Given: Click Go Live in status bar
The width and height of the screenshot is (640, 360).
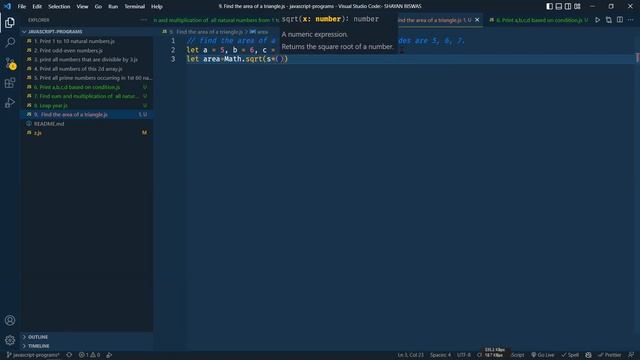Looking at the screenshot, I should tap(543, 355).
